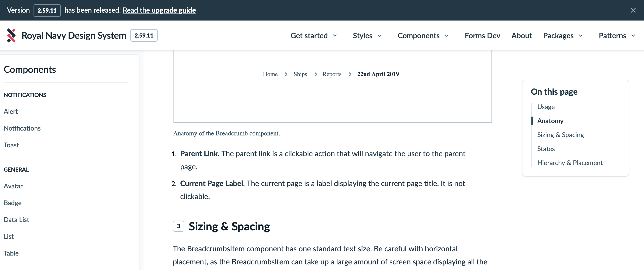Go to Forms Dev page
This screenshot has height=270, width=644.
tap(482, 36)
